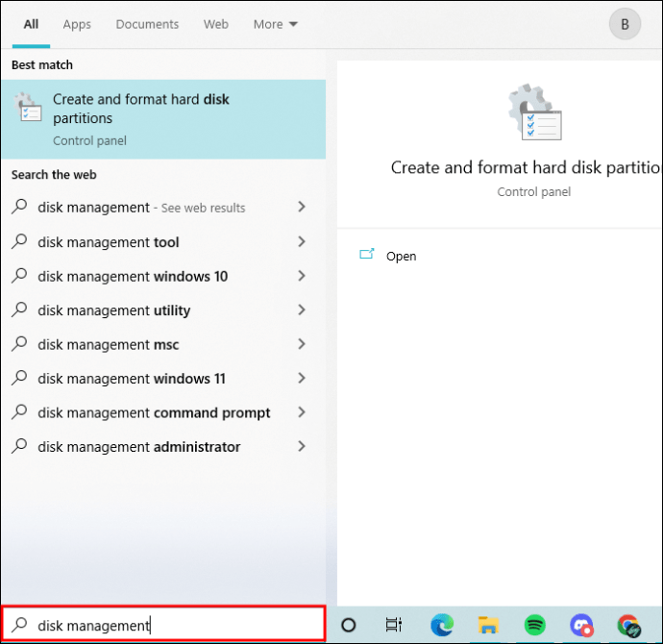
Task: Launch File Explorer from the taskbar
Action: [x=488, y=625]
